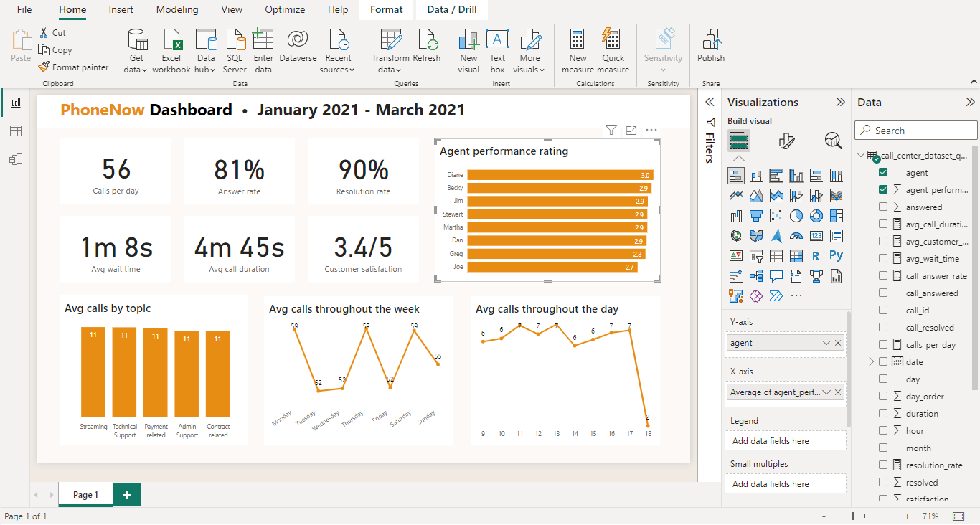Open the Format visual brush tab
The image size is (980, 525).
(x=786, y=141)
